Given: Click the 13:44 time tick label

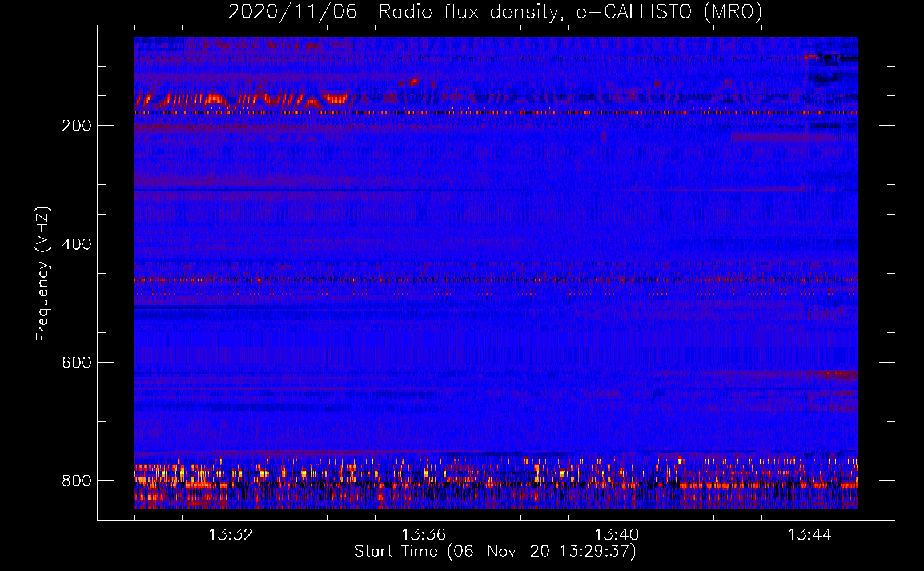Looking at the screenshot, I should pyautogui.click(x=810, y=535).
